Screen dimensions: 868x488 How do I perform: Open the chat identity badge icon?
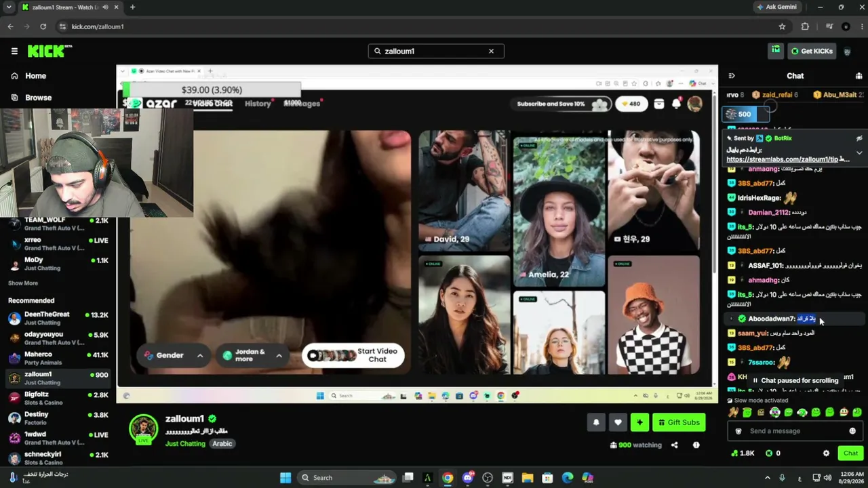point(739,431)
